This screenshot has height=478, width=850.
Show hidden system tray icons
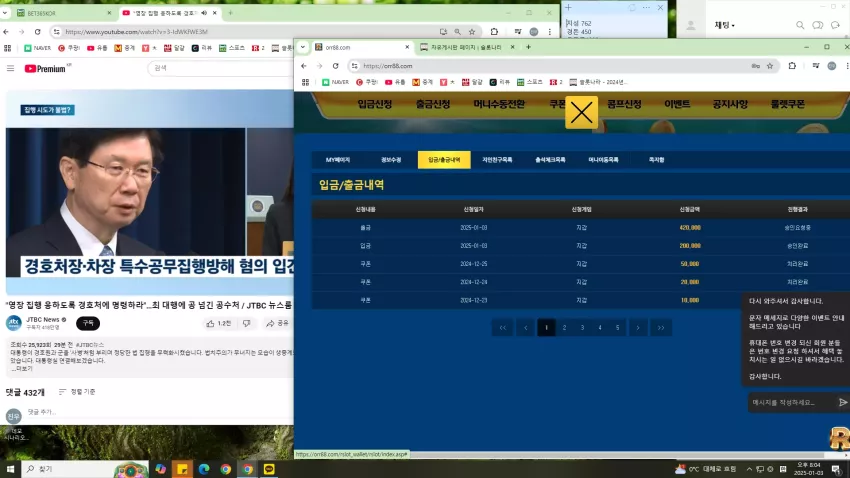click(x=749, y=469)
